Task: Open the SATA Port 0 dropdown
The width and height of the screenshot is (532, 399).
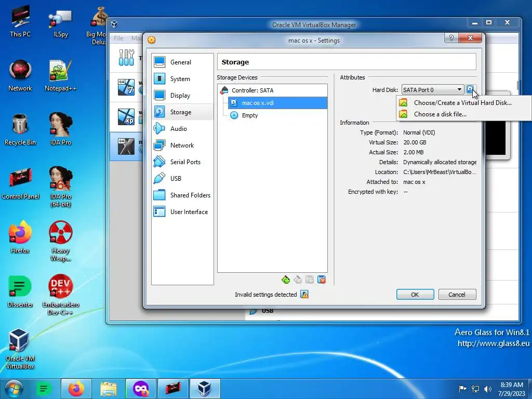Action: (433, 89)
